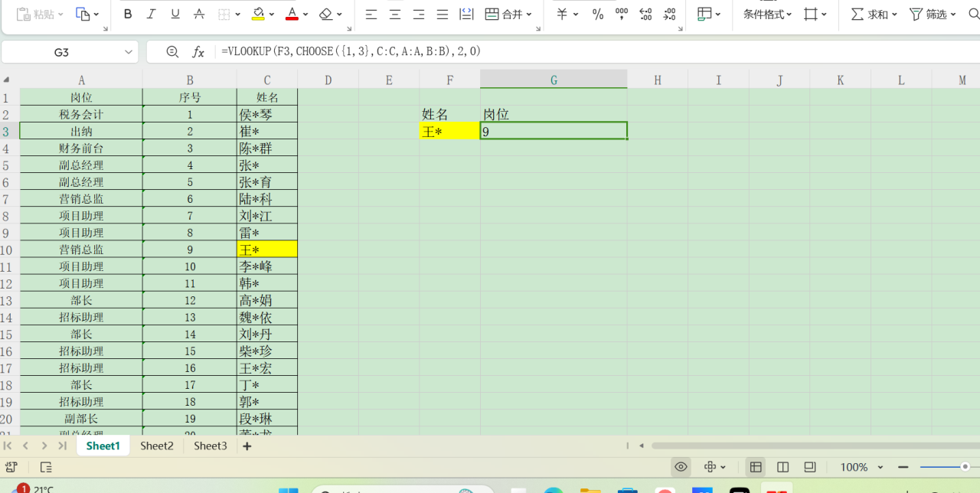This screenshot has width=980, height=493.
Task: Switch to page break preview
Action: coord(782,467)
